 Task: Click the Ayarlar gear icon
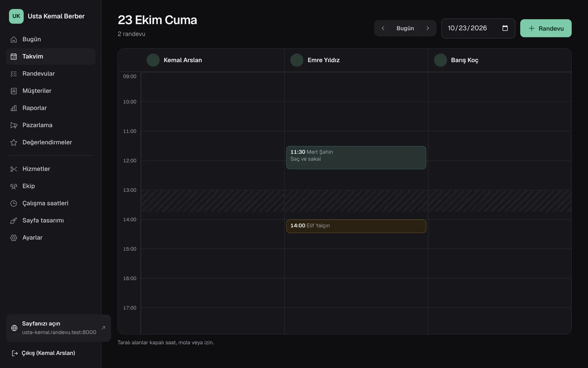(x=14, y=238)
